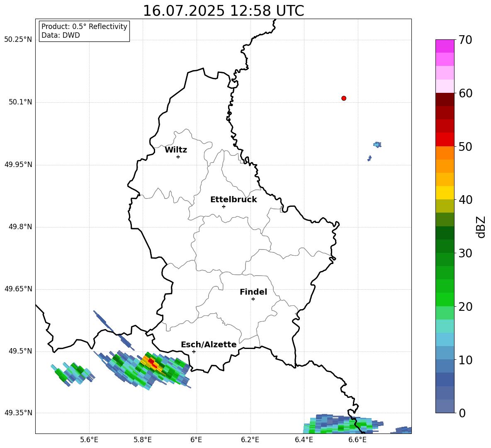The height and width of the screenshot is (448, 491).
Task: Click the 49.8°N latitude label
Action: (20, 227)
